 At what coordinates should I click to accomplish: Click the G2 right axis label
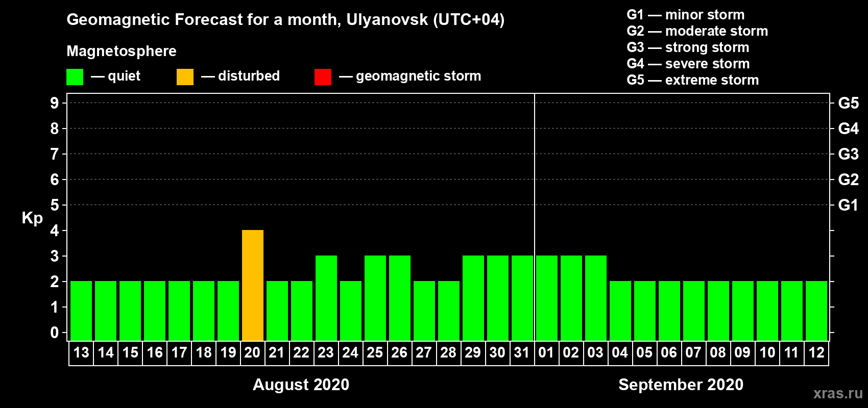[849, 180]
